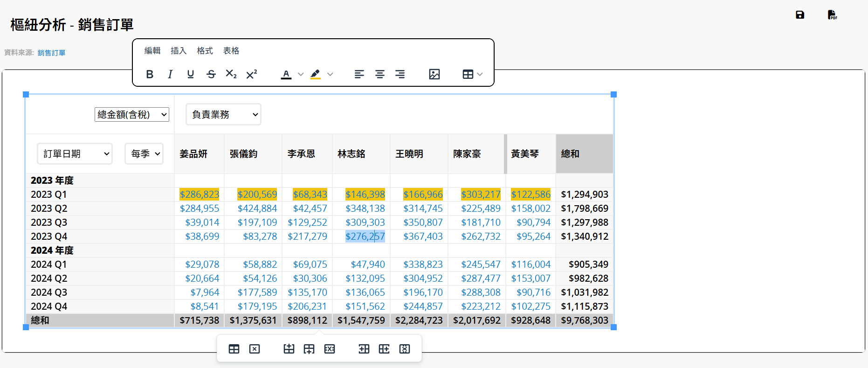Open the 格式 menu
Screen dimensions: 868x368
(x=205, y=50)
